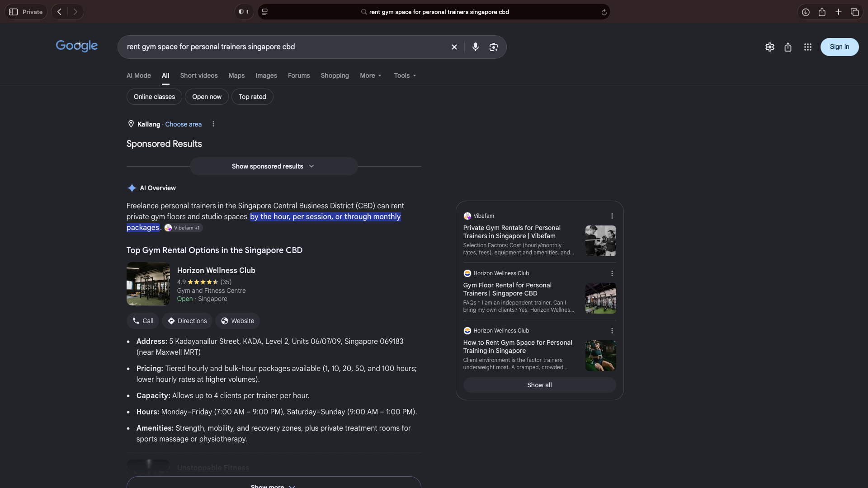Click the Directions button
The width and height of the screenshot is (868, 488).
point(187,321)
